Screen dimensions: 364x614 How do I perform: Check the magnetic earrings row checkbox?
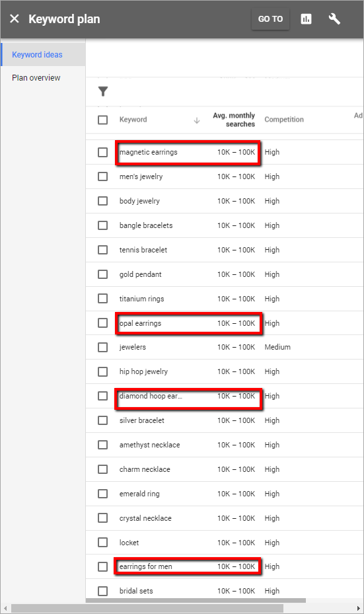click(x=102, y=152)
